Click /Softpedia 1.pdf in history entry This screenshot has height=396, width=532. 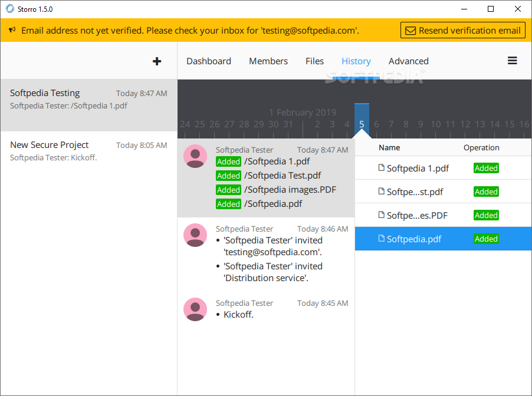pos(277,161)
